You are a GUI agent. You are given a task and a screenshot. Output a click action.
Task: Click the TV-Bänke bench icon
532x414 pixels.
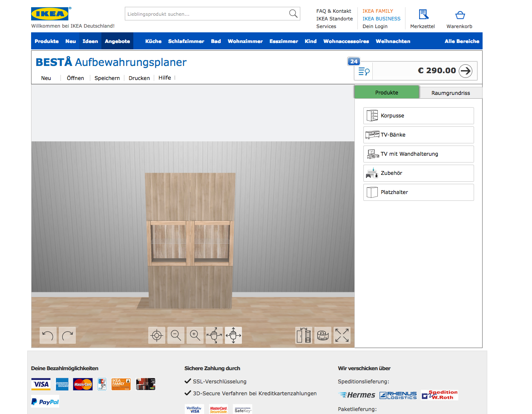click(372, 135)
